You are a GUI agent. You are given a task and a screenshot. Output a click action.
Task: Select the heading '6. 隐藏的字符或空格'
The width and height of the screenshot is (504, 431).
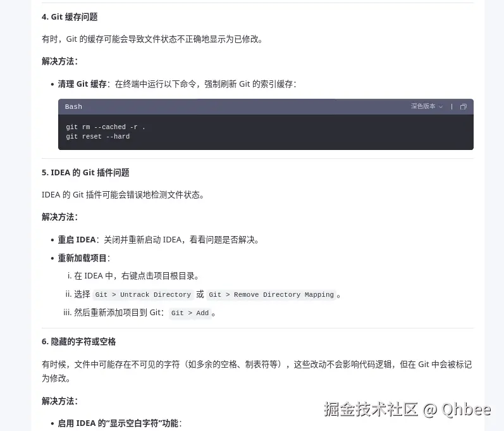79,342
